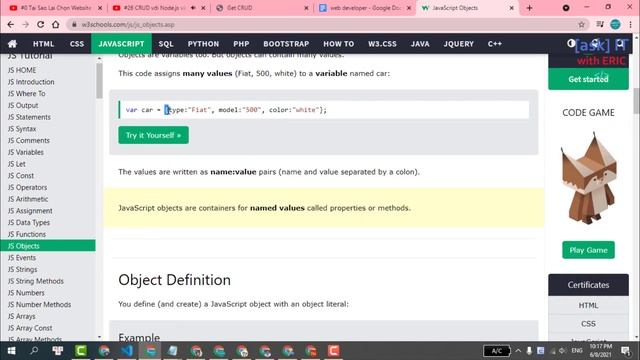Click the page vertical scrollbar thumb
Image resolution: width=640 pixels, height=360 pixels.
pyautogui.click(x=636, y=101)
